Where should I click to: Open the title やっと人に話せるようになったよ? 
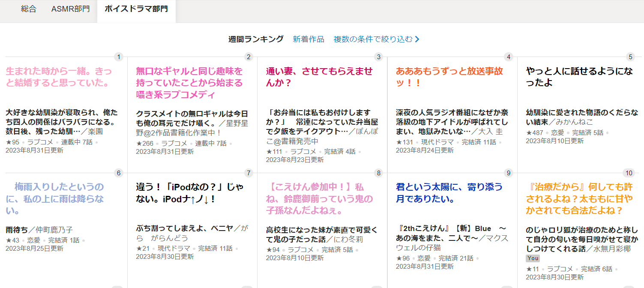(x=579, y=77)
